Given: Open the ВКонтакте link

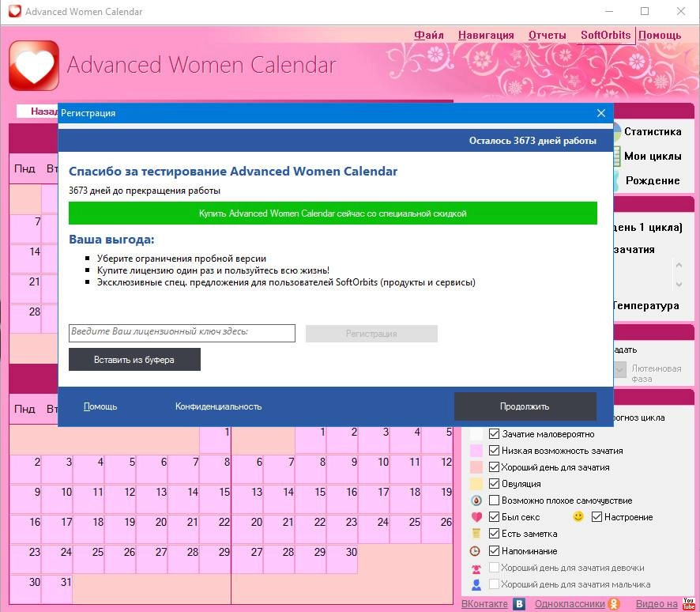Looking at the screenshot, I should [484, 604].
